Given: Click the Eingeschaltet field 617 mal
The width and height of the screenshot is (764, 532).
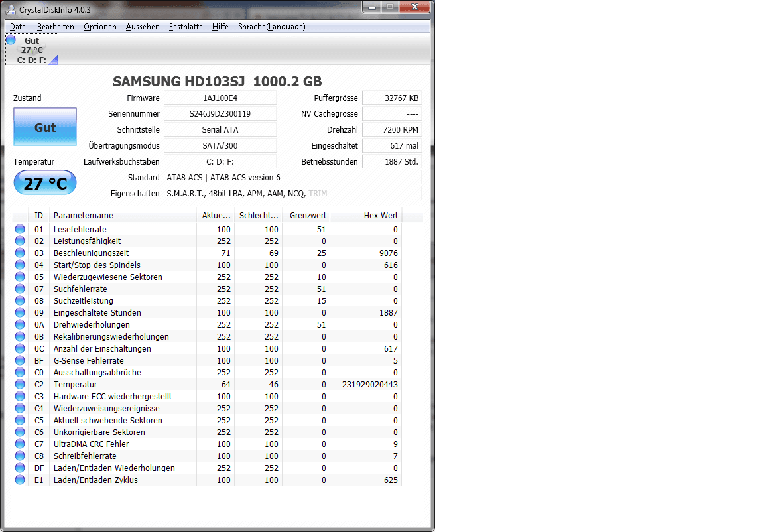Looking at the screenshot, I should (x=392, y=145).
